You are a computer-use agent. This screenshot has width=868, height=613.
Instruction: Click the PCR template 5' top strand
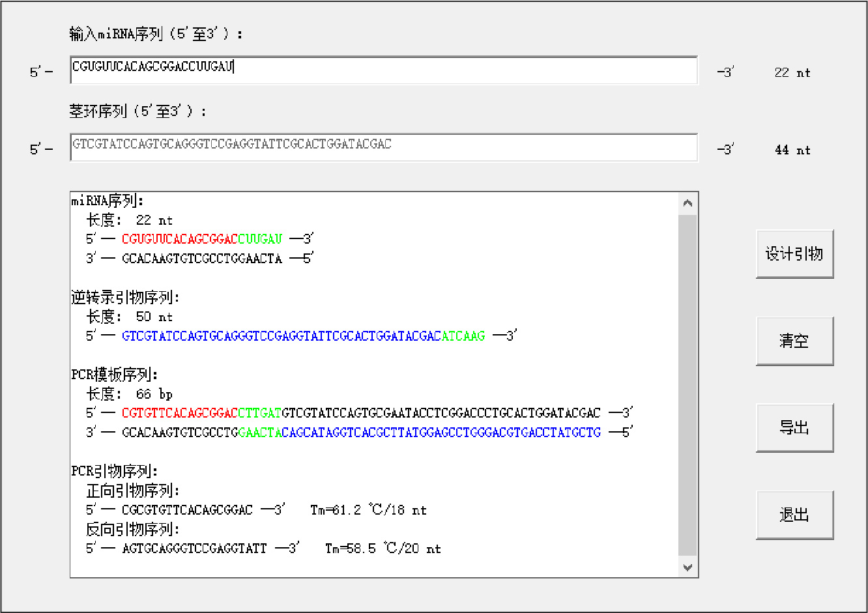pos(360,413)
